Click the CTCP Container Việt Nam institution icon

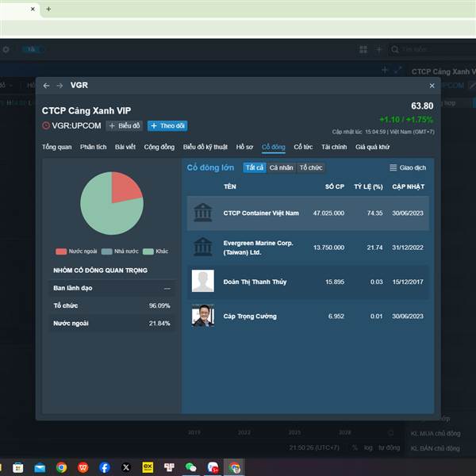click(x=202, y=213)
